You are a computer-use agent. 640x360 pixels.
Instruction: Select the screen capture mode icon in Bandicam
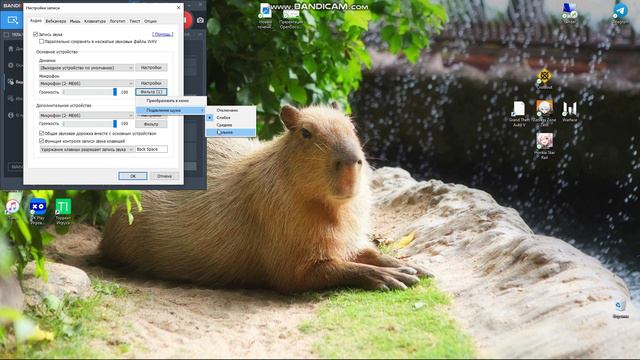pos(12,20)
